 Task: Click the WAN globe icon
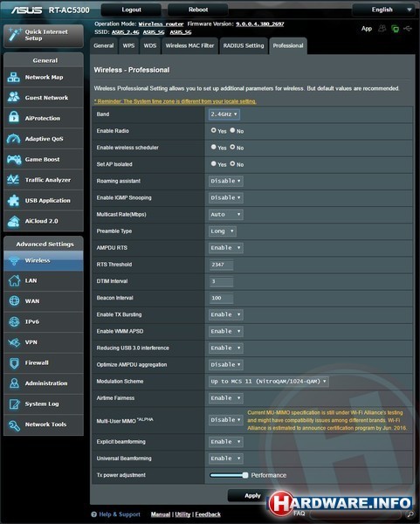tap(14, 300)
